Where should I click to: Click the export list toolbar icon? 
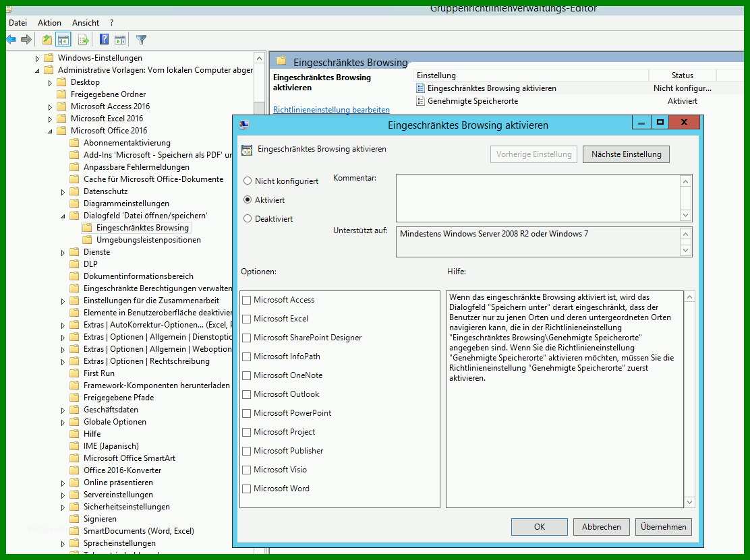click(83, 40)
